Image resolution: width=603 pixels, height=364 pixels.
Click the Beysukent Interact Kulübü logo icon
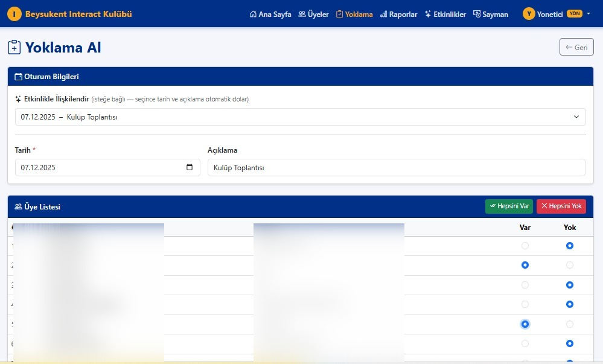click(x=14, y=14)
